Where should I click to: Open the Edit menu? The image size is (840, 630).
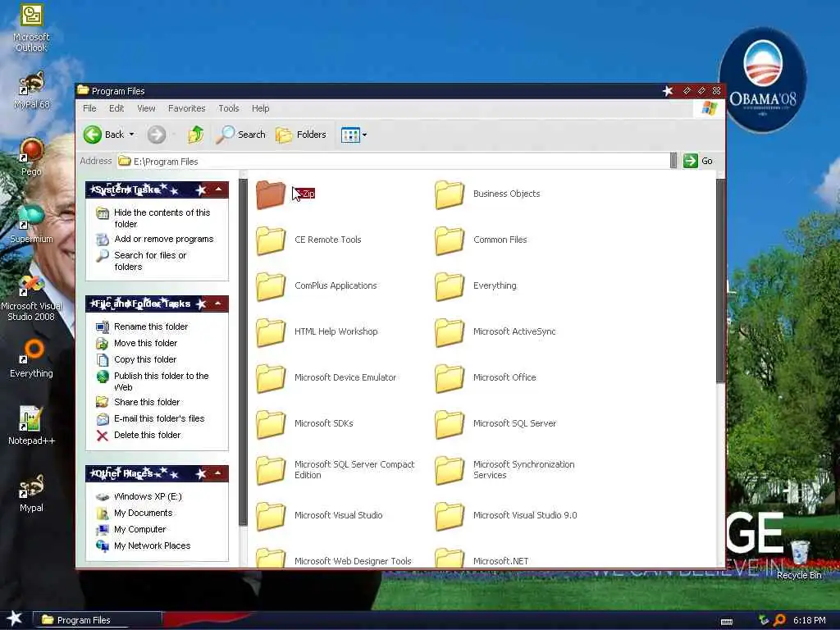pyautogui.click(x=116, y=108)
